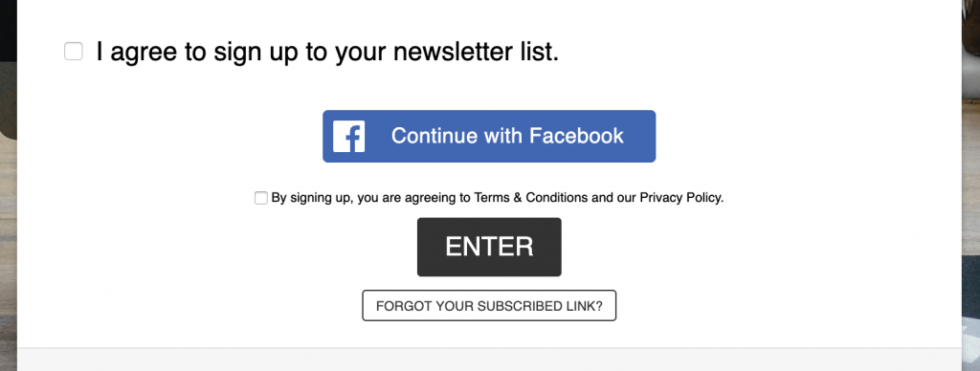Click the Facebook logo icon

(348, 136)
